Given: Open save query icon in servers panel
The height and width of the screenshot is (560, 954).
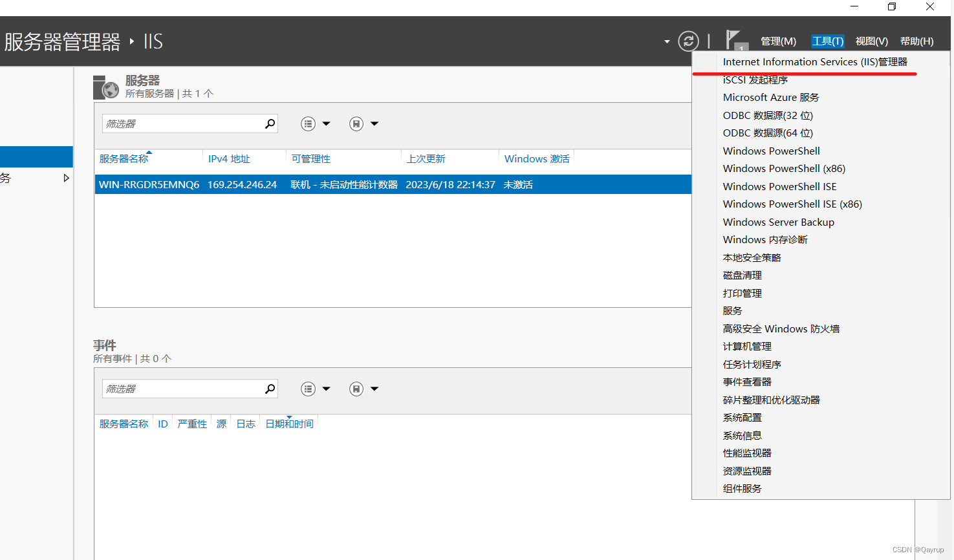Looking at the screenshot, I should 356,124.
